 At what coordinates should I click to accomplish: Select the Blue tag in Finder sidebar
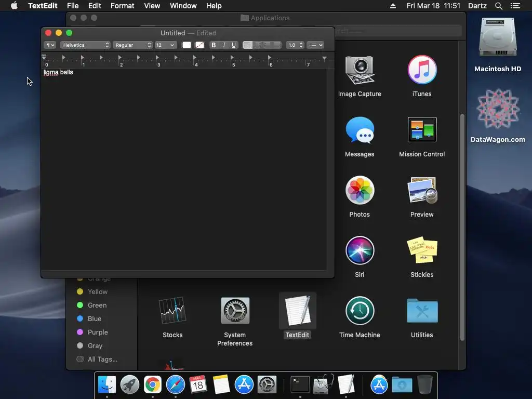click(x=89, y=318)
